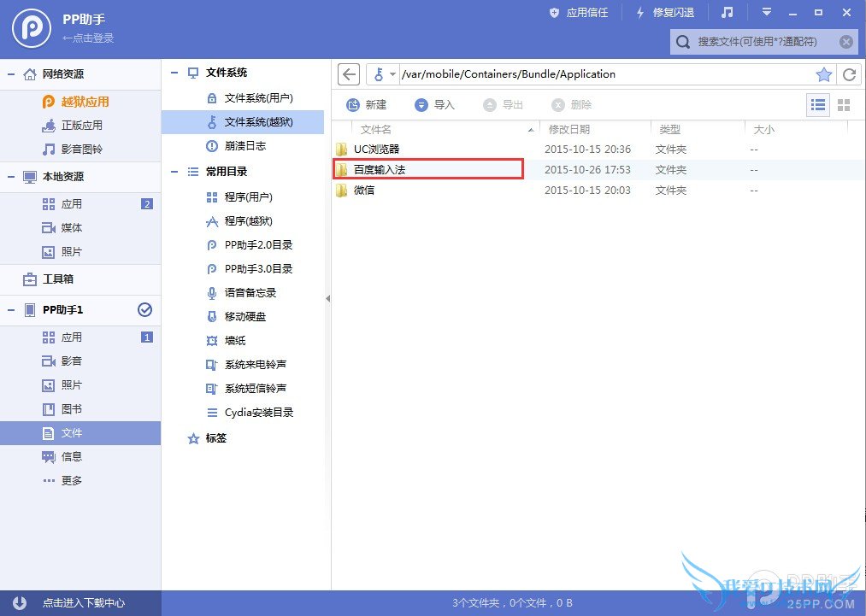Viewport: 866px width, 616px height.
Task: Open 程序(越狱) directory
Action: (243, 221)
